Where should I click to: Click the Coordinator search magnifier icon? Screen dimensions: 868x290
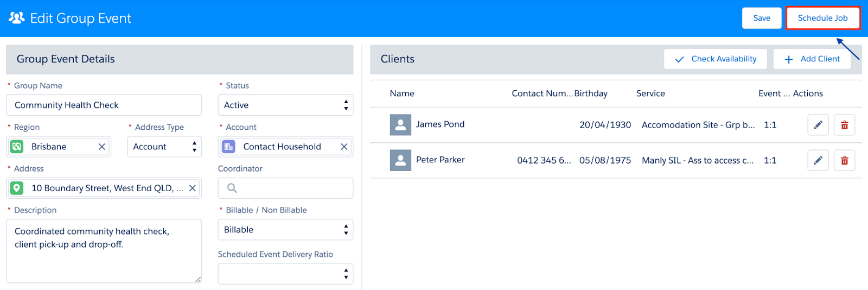pyautogui.click(x=232, y=188)
